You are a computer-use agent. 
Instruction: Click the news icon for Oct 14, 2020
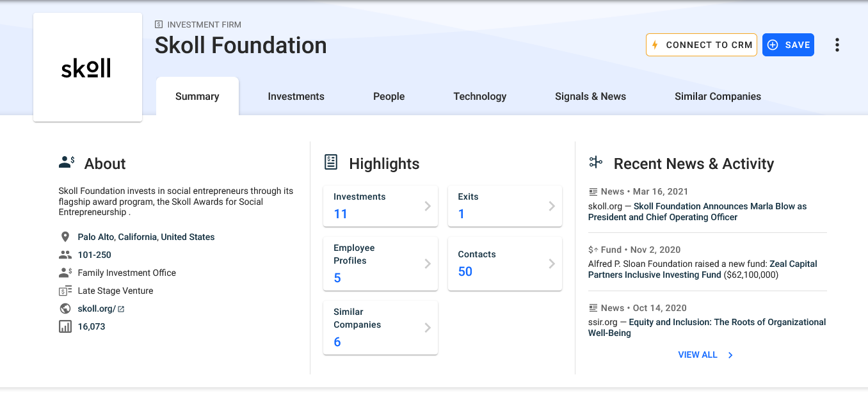coord(593,308)
